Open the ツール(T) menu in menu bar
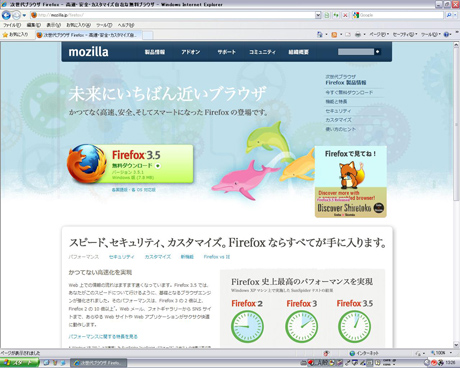The image size is (460, 368). point(104,25)
